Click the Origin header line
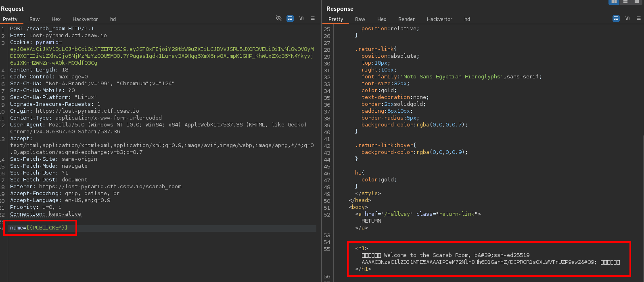Image resolution: width=644 pixels, height=282 pixels. [75, 111]
